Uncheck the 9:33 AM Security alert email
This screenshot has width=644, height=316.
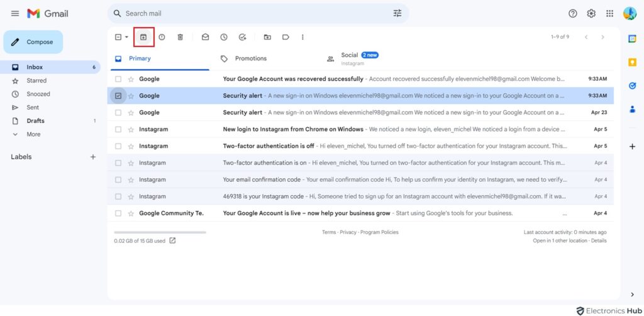pos(118,96)
